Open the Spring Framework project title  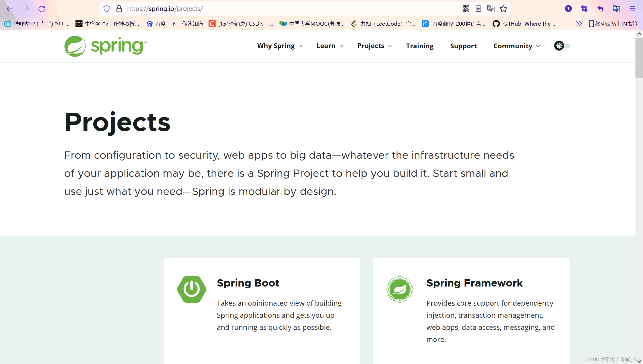click(x=474, y=283)
